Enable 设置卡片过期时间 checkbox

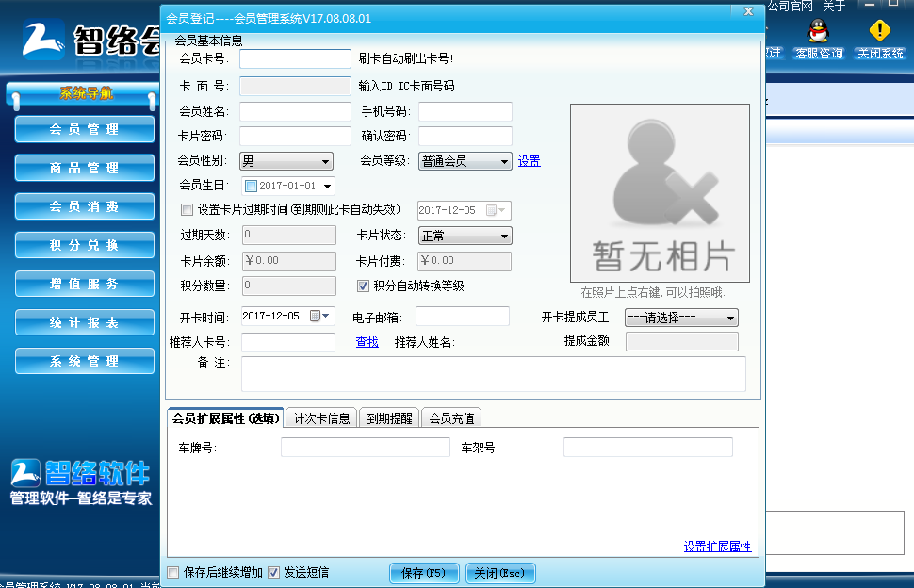pyautogui.click(x=187, y=209)
